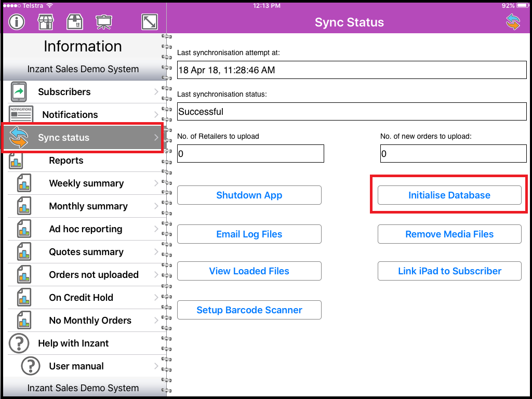Click the On Credit Hold chart icon
The image size is (532, 399).
click(24, 298)
